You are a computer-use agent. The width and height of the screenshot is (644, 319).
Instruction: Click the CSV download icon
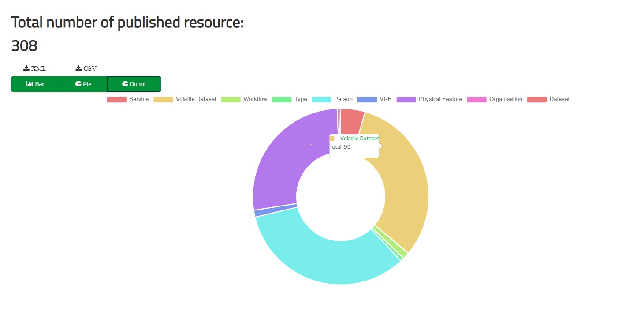[78, 67]
